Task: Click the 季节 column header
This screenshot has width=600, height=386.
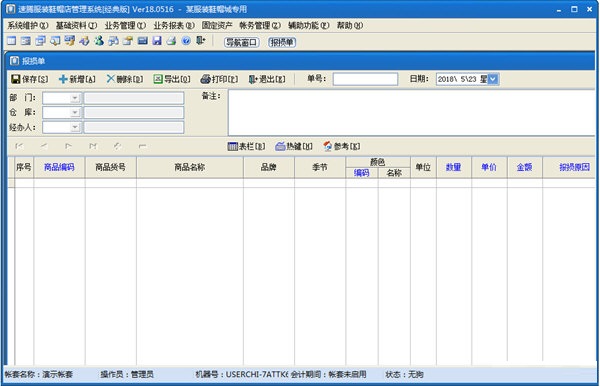Action: [x=320, y=167]
